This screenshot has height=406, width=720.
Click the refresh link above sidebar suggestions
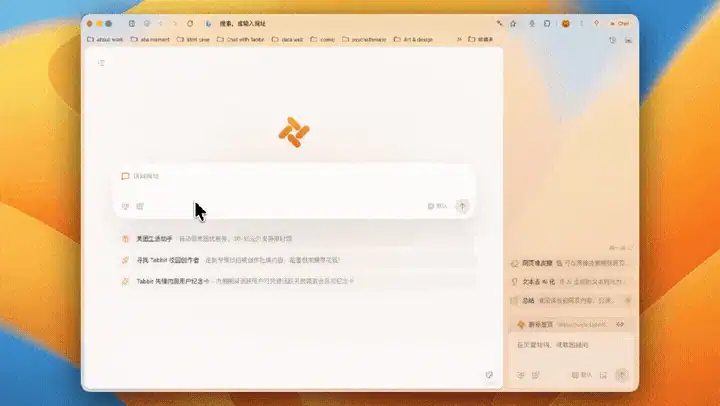pos(621,248)
